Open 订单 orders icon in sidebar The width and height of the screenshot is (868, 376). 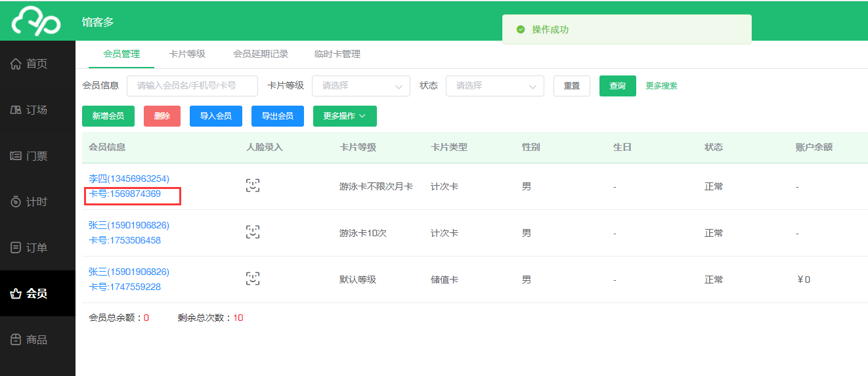16,248
